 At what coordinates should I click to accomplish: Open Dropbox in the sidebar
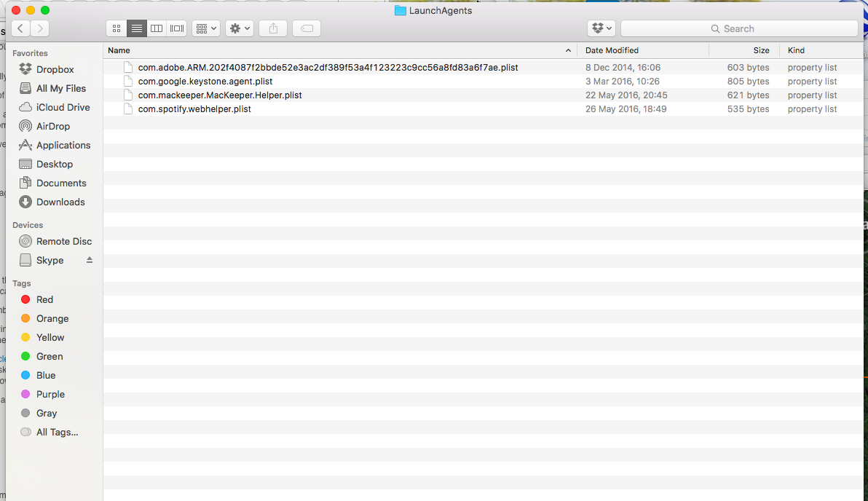[54, 69]
